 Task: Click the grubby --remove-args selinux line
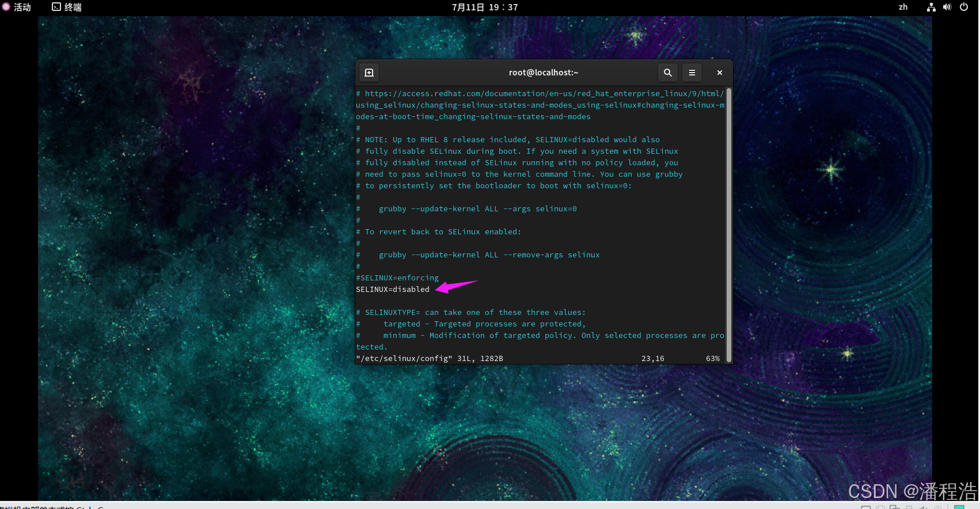(478, 255)
